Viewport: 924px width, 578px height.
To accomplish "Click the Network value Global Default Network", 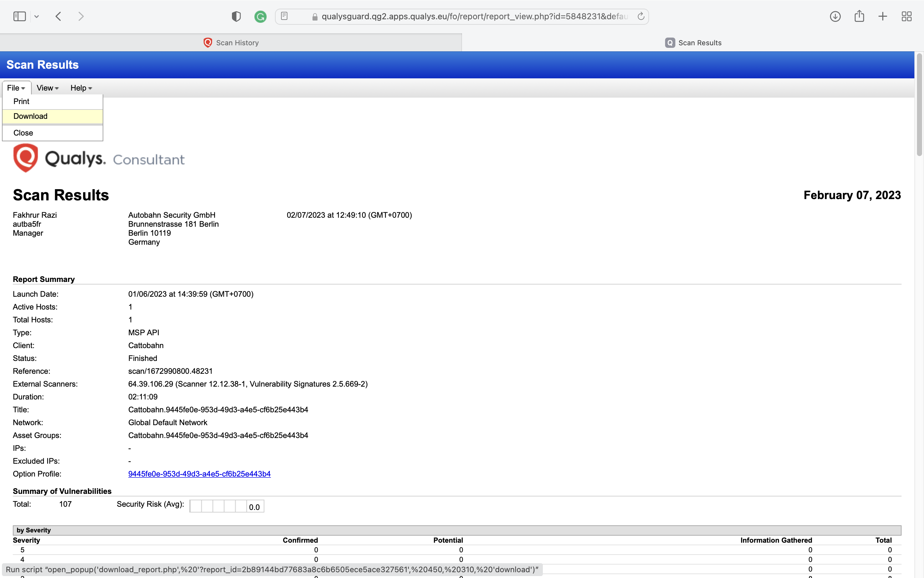I will click(167, 422).
